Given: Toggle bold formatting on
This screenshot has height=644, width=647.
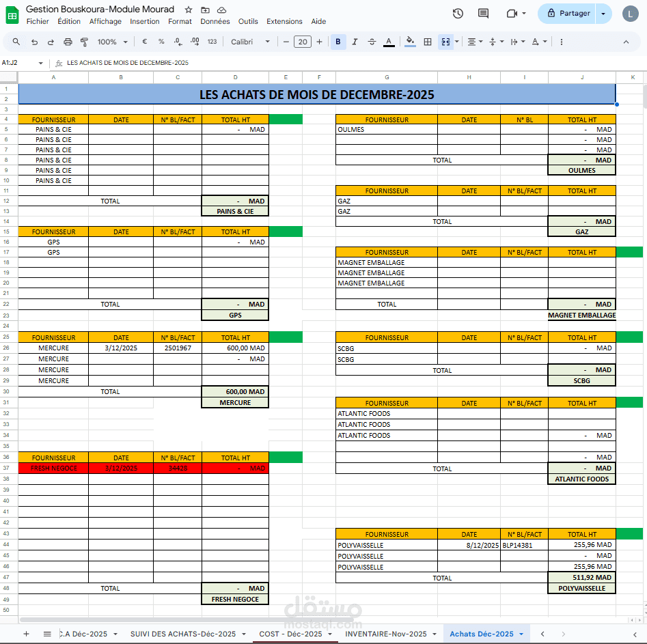Looking at the screenshot, I should coord(338,42).
